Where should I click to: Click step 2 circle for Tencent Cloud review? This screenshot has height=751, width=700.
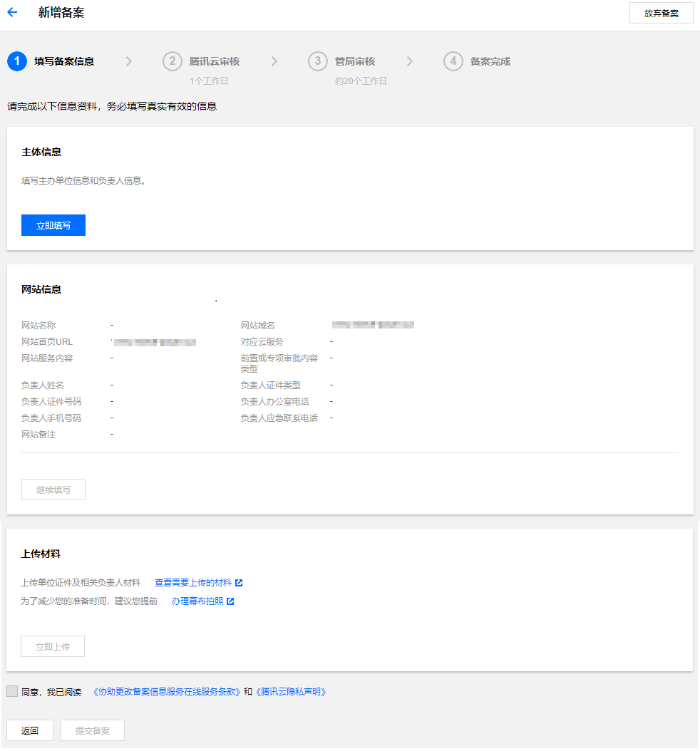click(173, 61)
